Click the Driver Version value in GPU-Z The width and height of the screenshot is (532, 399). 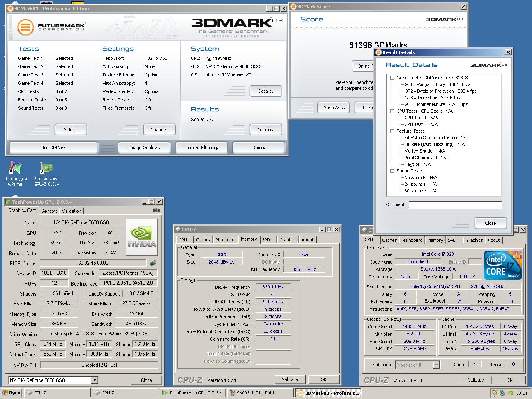tap(99, 334)
